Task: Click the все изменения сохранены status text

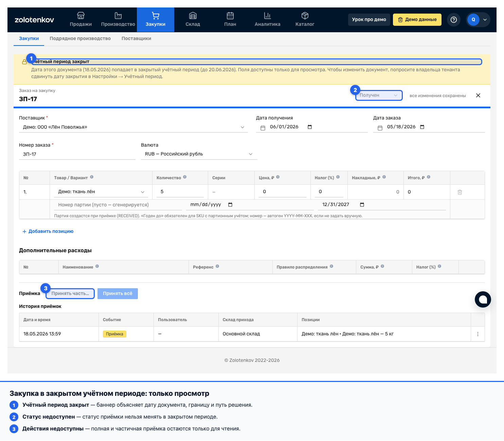Action: click(438, 96)
